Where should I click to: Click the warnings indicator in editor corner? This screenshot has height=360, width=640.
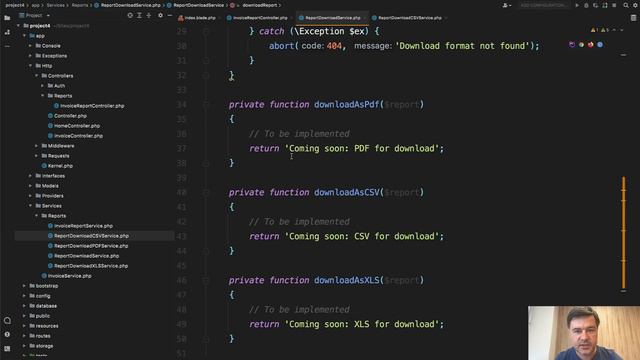[x=600, y=30]
